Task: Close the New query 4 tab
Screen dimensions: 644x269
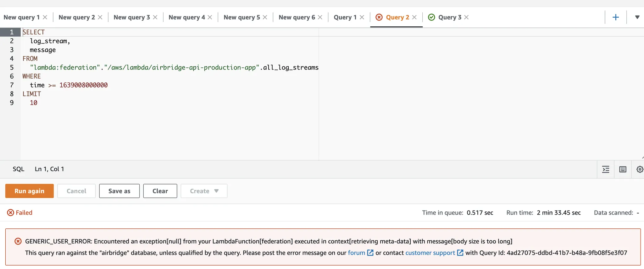Action: pos(210,17)
